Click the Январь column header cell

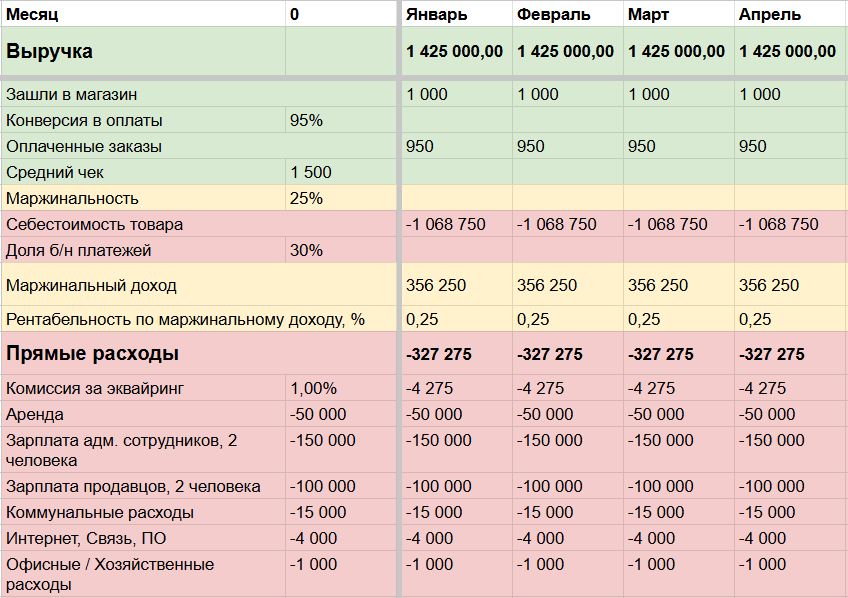click(456, 14)
